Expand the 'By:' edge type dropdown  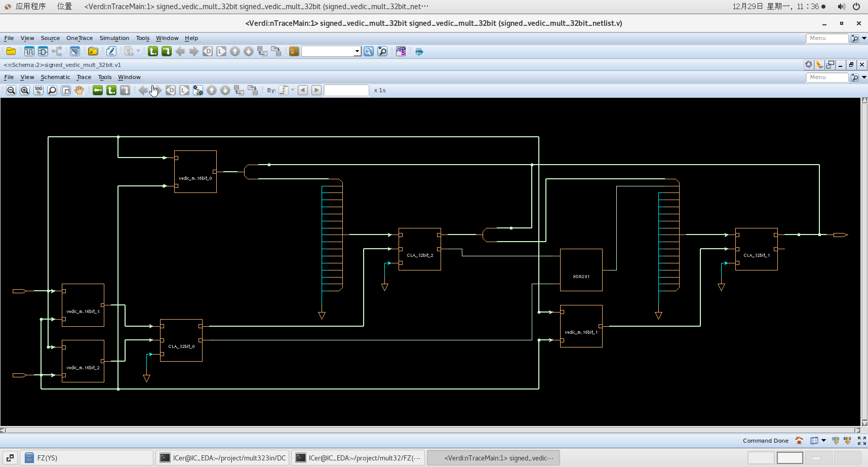point(293,90)
